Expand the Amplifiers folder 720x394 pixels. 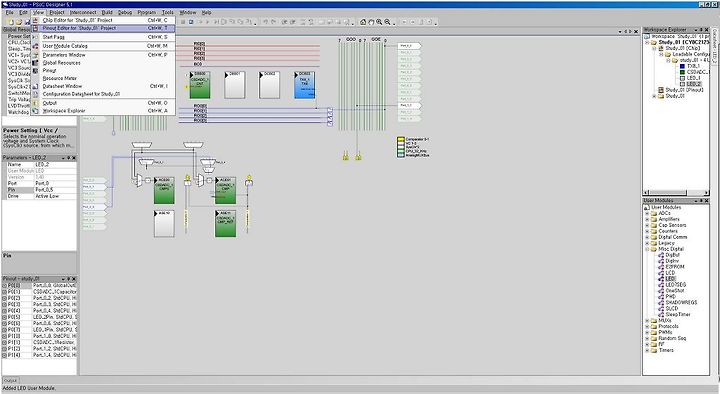tap(647, 219)
